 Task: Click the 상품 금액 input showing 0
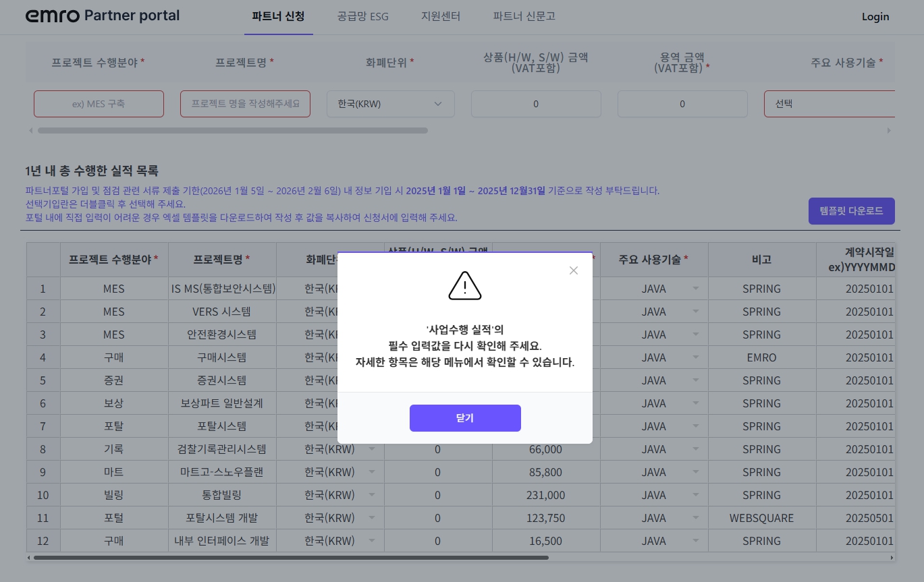pyautogui.click(x=536, y=104)
